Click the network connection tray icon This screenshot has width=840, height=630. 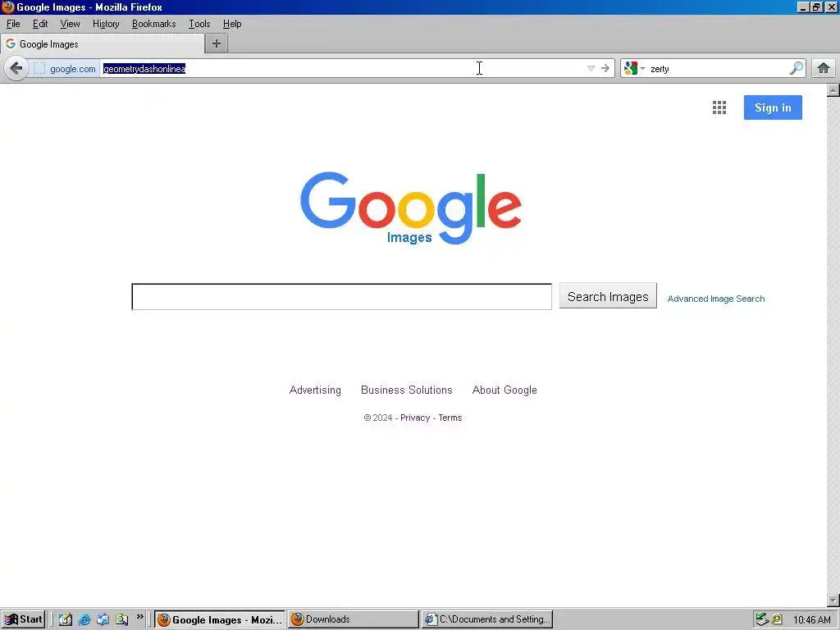coord(762,619)
